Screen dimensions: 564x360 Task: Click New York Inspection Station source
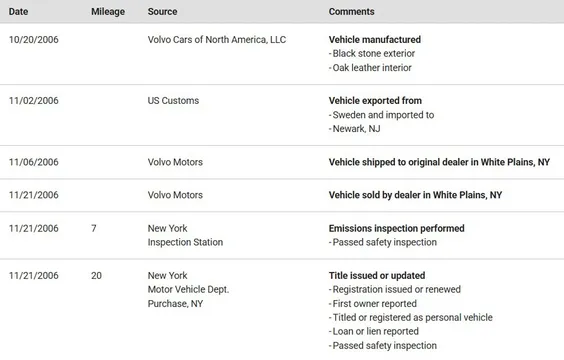pyautogui.click(x=185, y=235)
